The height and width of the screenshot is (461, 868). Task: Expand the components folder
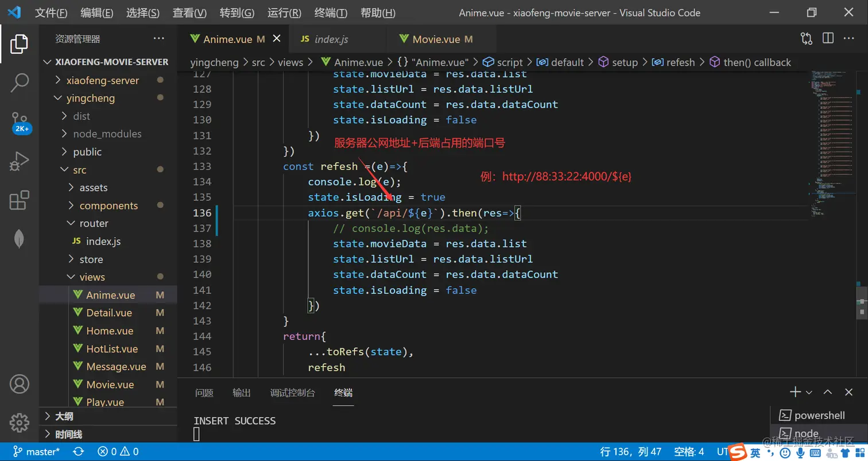(108, 206)
